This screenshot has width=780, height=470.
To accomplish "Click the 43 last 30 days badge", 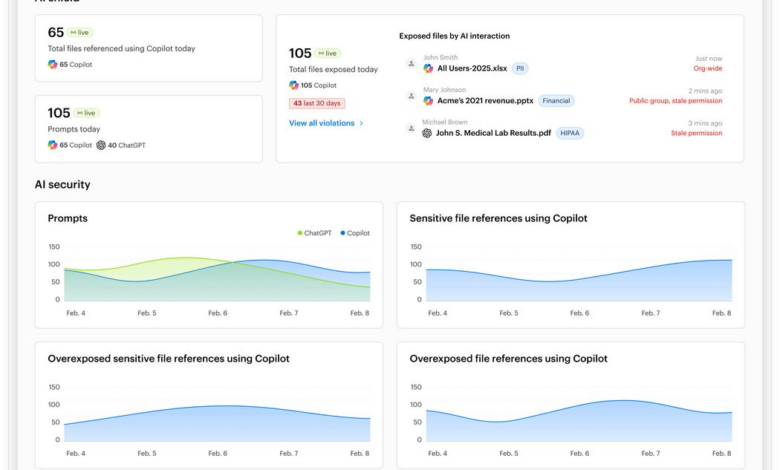I will click(317, 103).
